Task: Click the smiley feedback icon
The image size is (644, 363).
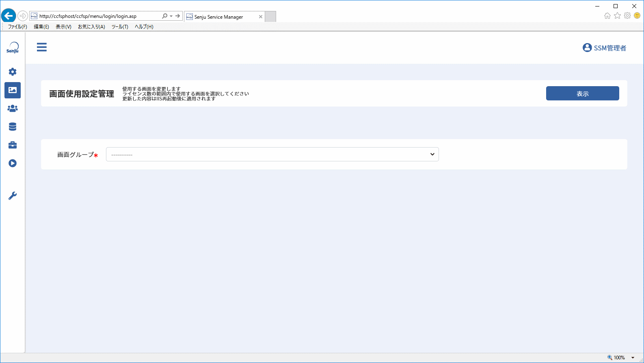Action: point(637,16)
